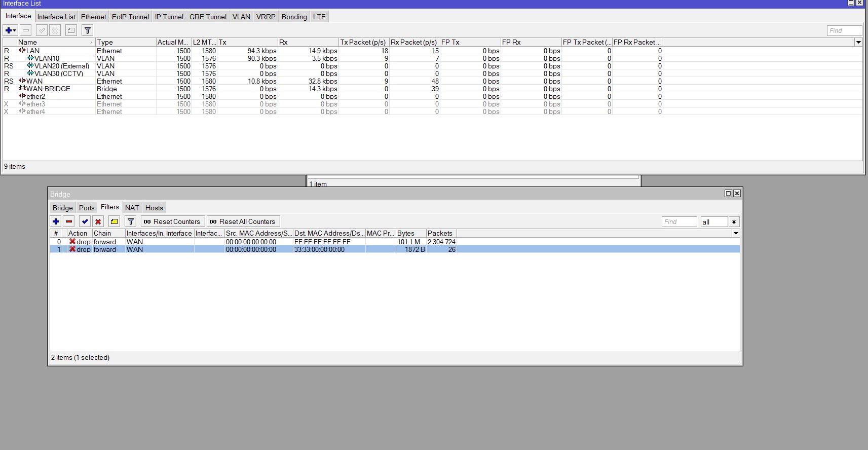Open the IP Tunnel tab
This screenshot has height=450, width=868.
(x=169, y=17)
